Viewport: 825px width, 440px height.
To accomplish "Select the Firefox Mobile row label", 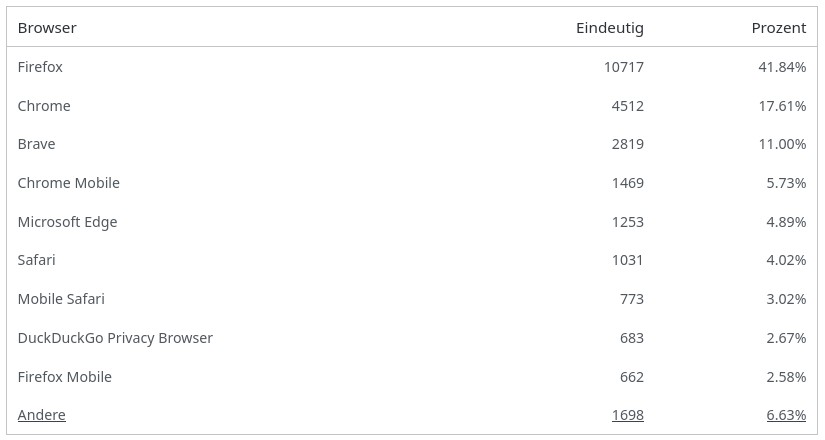I will (64, 377).
